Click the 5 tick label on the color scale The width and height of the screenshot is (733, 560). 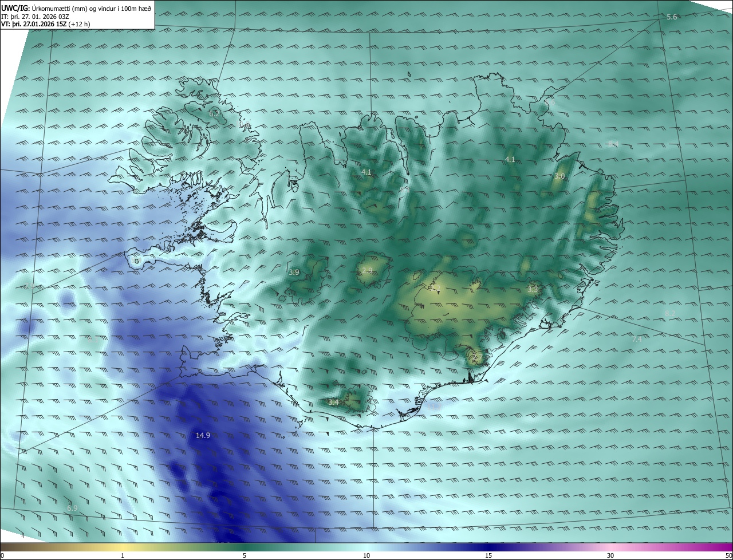tap(245, 555)
